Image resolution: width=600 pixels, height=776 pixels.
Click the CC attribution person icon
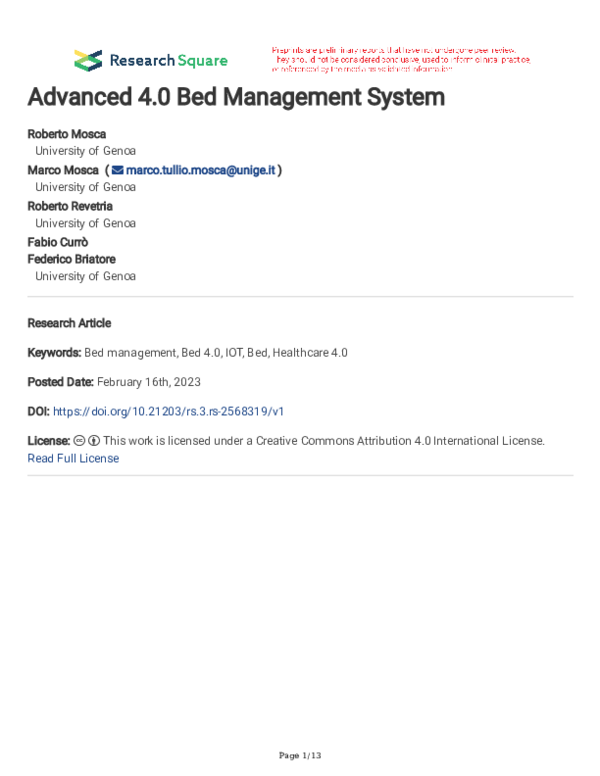point(94,440)
